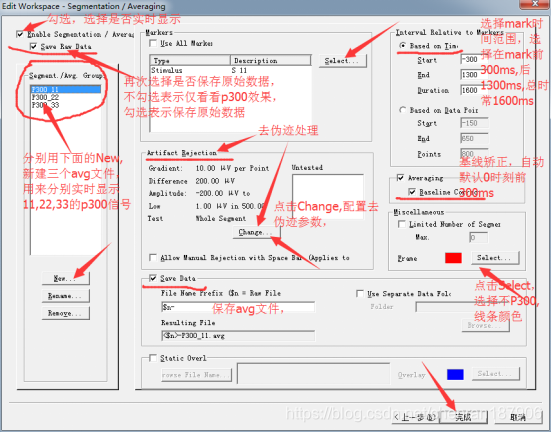The width and height of the screenshot is (552, 432).
Task: Click the New... button
Action: [x=65, y=278]
